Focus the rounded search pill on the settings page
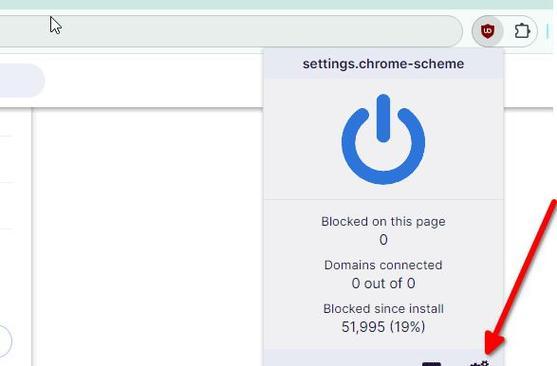Viewport: 557px width, 366px height. click(x=21, y=80)
